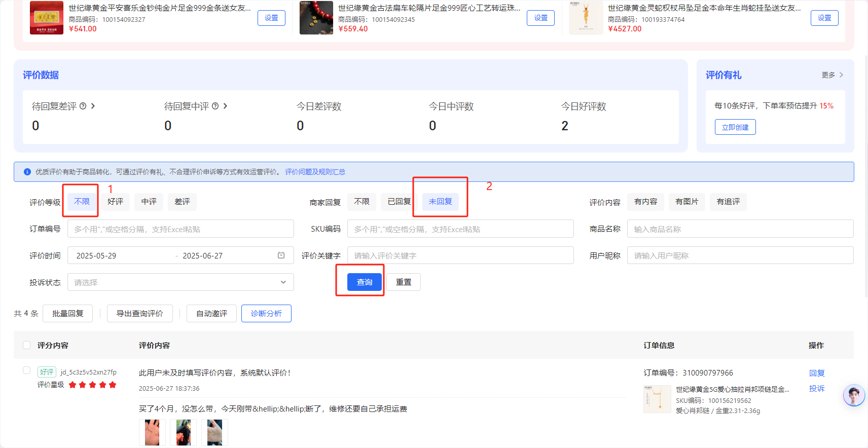
Task: Open calendar icon in 评价时间 field
Action: [281, 255]
